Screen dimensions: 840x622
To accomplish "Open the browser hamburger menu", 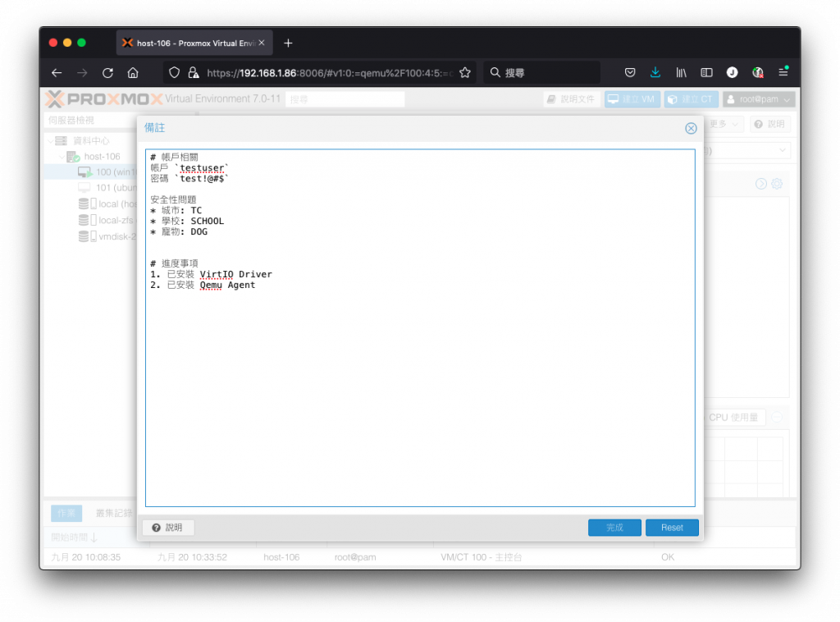I will 783,71.
